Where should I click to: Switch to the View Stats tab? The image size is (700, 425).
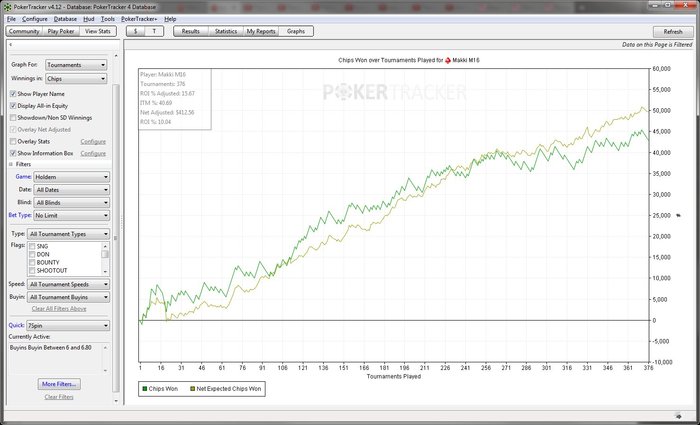98,32
